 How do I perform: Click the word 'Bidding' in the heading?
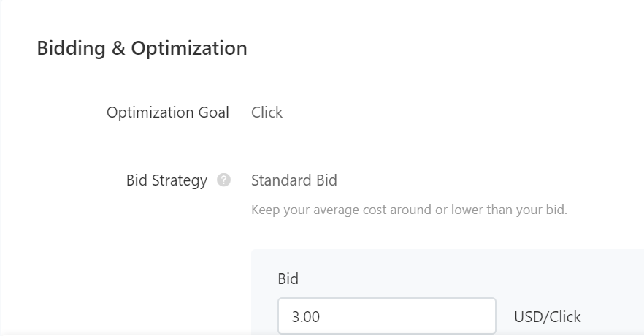pos(72,48)
